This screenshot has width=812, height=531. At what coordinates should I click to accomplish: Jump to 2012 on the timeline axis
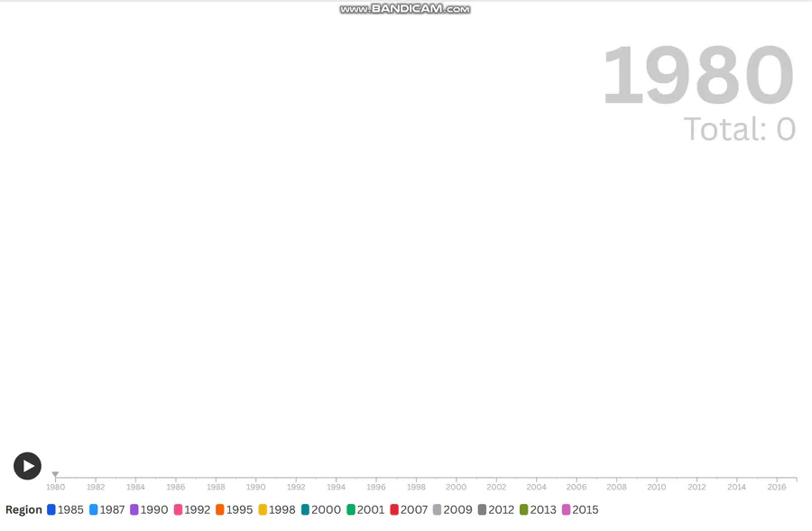[x=697, y=487]
